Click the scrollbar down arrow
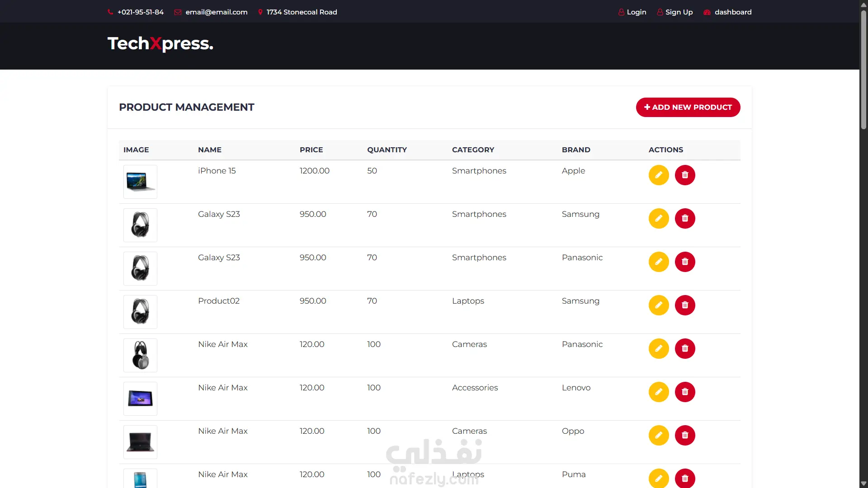868x488 pixels. (863, 483)
